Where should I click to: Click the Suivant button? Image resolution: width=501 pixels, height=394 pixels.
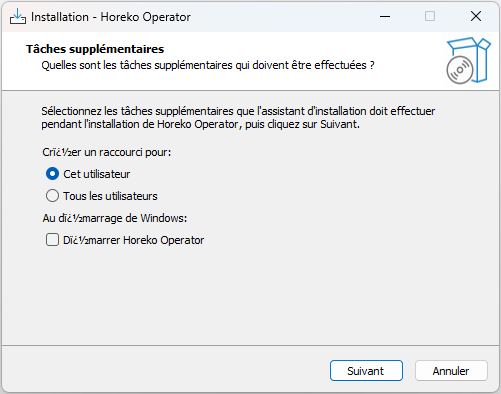click(x=366, y=370)
